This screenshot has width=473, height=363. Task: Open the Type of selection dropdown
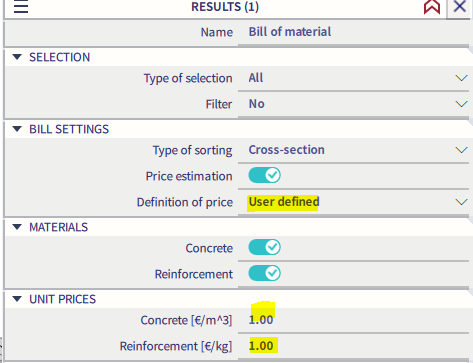[461, 78]
